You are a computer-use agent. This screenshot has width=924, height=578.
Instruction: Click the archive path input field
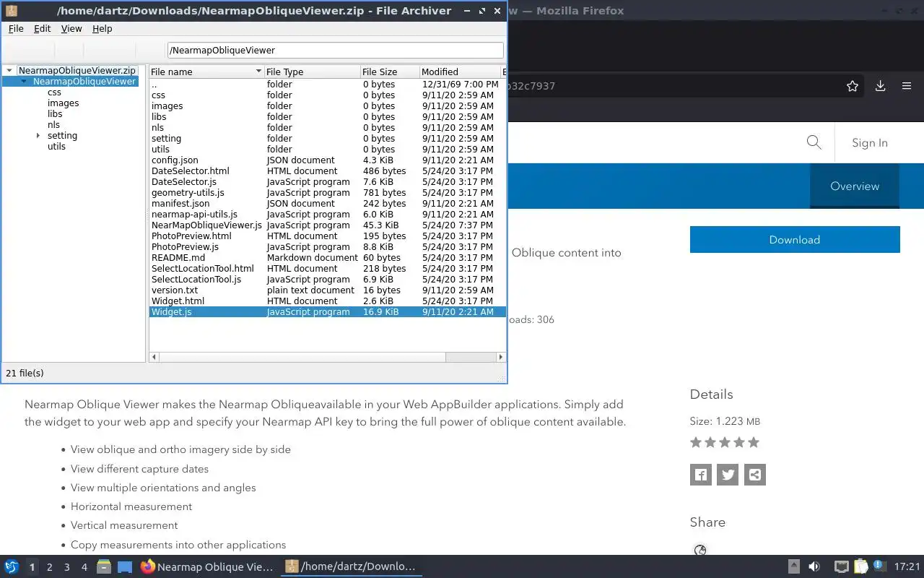tap(335, 50)
